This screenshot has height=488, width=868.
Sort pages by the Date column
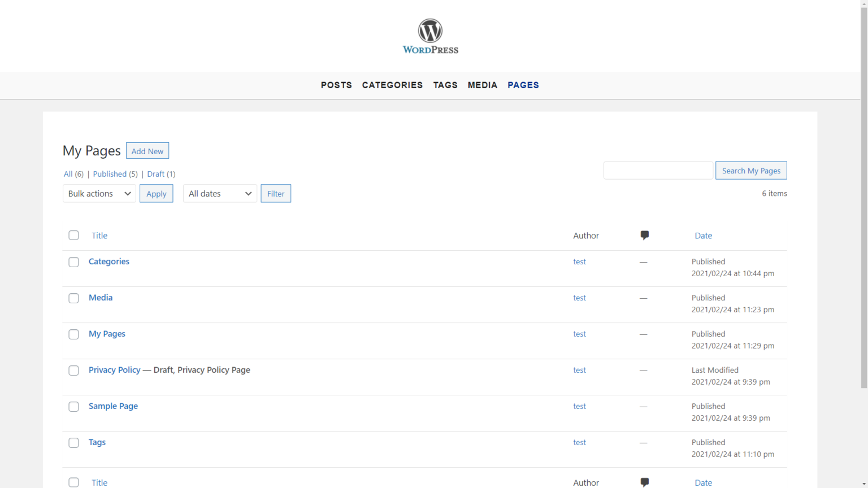tap(703, 235)
